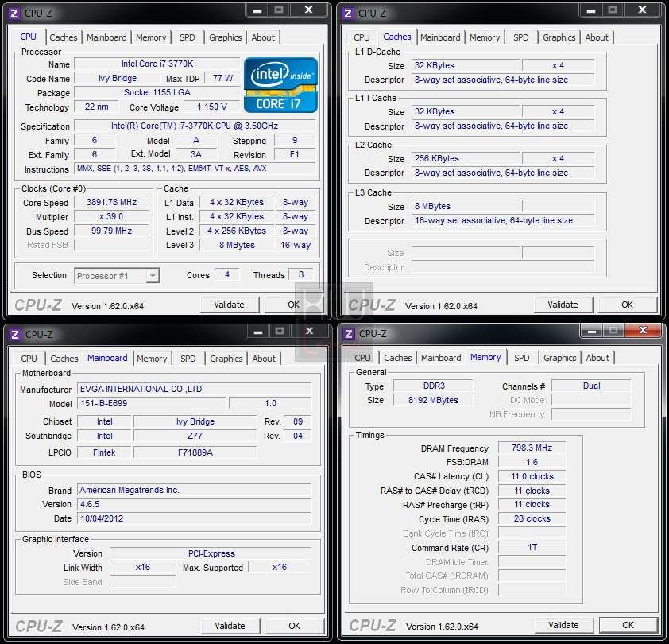Click the BIOS Date 10/04/2012 field

[x=195, y=519]
